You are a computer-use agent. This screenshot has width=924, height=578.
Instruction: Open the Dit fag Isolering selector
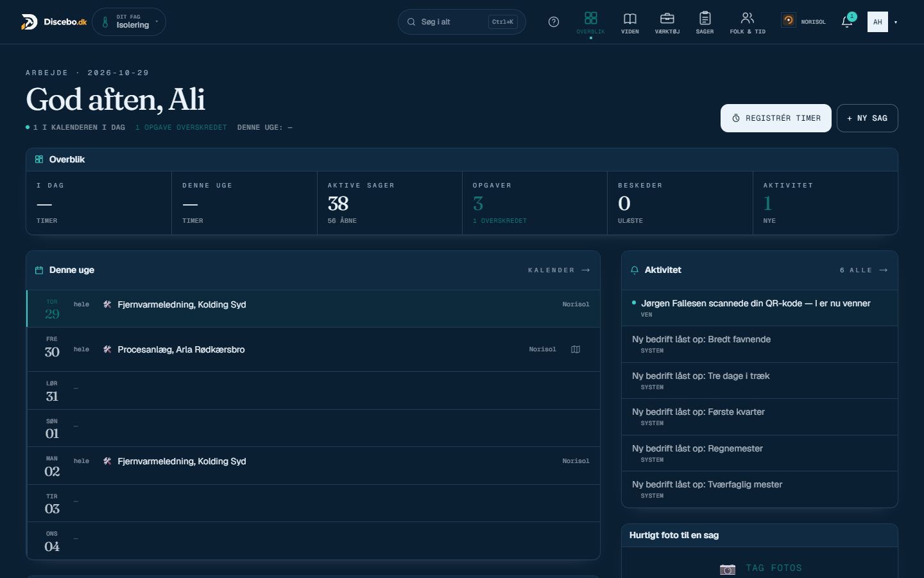pos(129,22)
